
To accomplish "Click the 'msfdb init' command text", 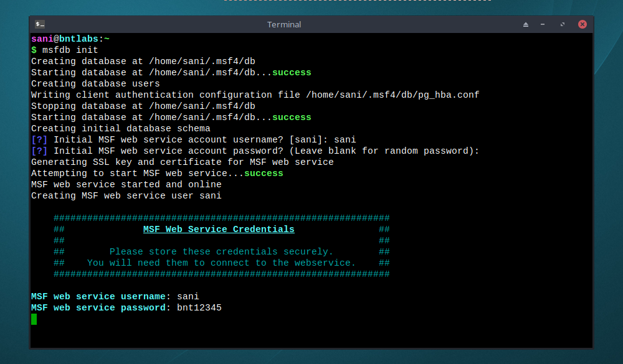I will click(70, 50).
